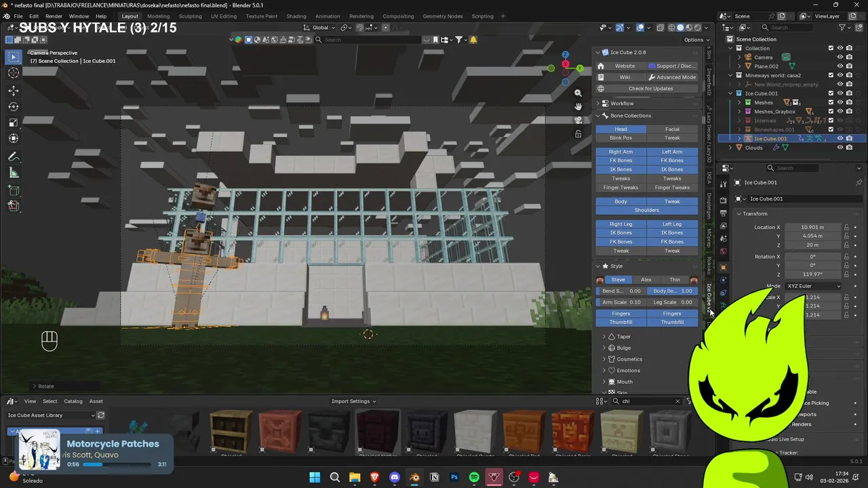Screen dimensions: 868x488
Task: Refresh the Ice Cube Asset Library
Action: 101,415
